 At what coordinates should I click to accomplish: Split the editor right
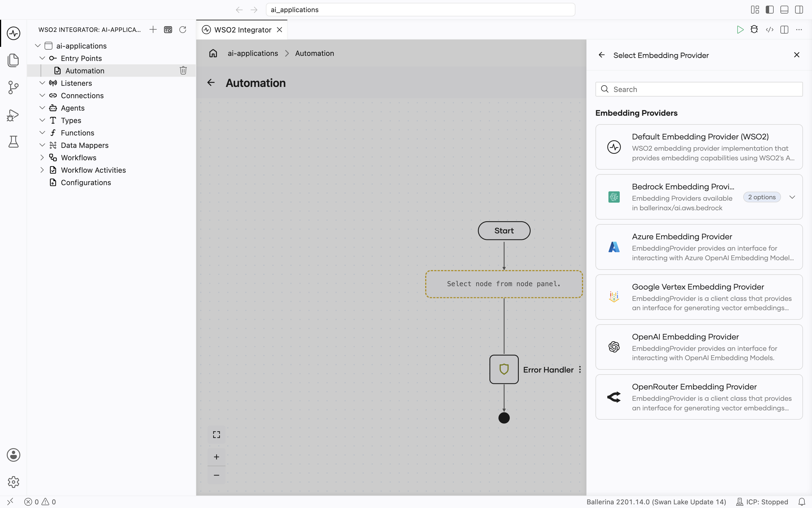coord(784,30)
